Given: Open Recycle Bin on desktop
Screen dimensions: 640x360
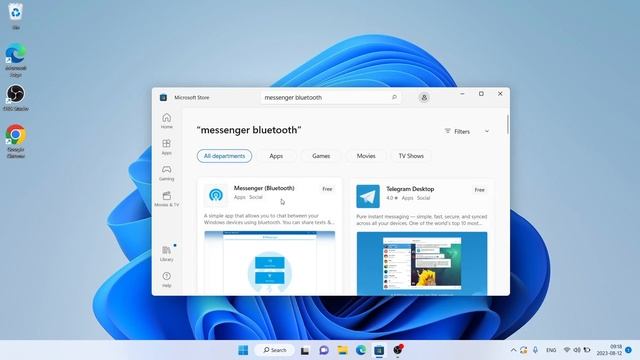Looking at the screenshot, I should 16,16.
